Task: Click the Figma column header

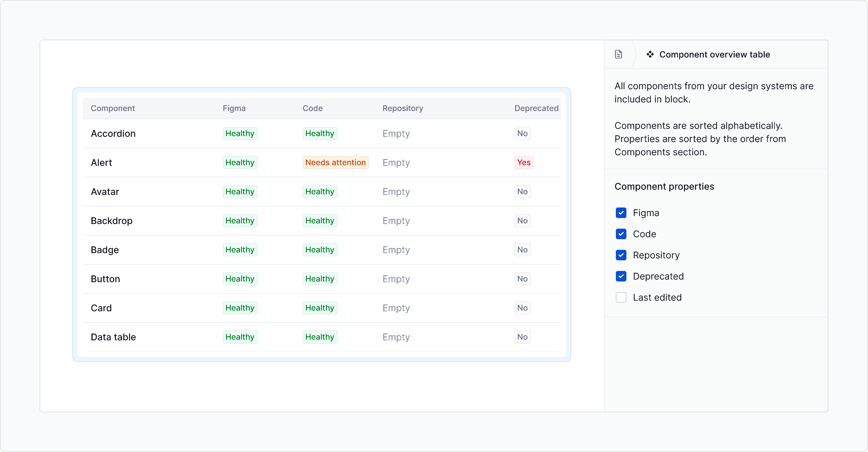Action: coord(234,108)
